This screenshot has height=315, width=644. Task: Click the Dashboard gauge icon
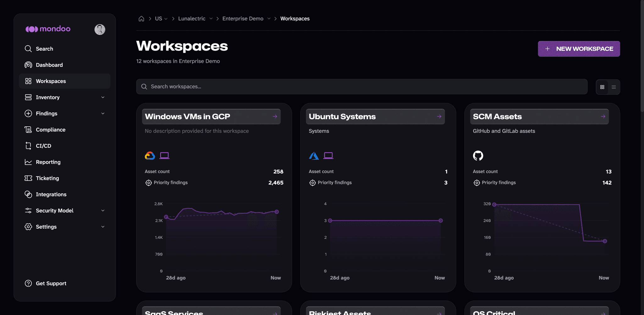(x=28, y=65)
